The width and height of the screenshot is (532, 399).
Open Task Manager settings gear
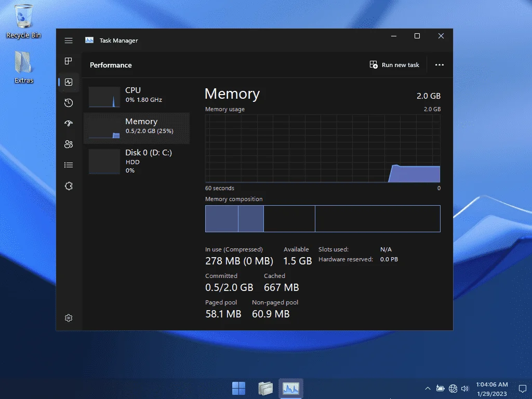[69, 318]
